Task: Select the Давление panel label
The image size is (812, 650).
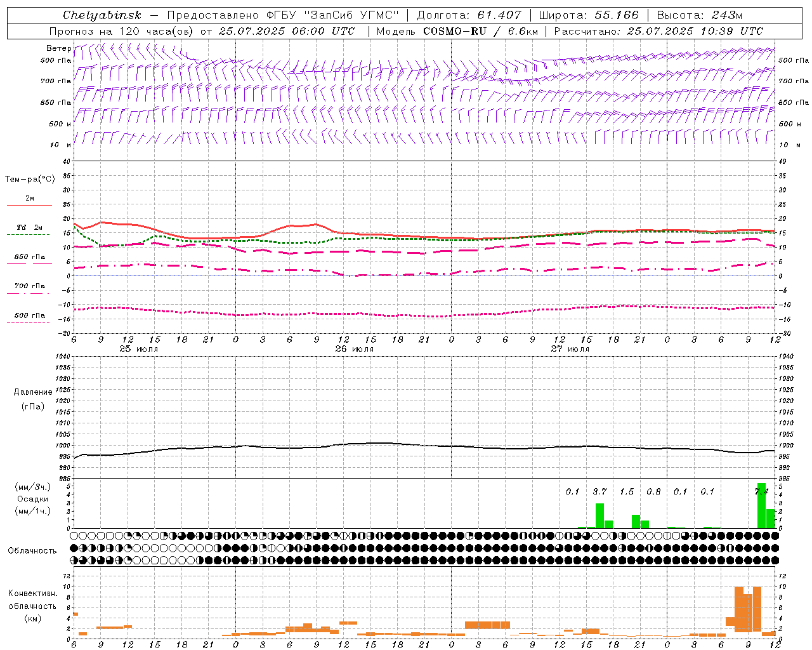Action: (x=33, y=392)
